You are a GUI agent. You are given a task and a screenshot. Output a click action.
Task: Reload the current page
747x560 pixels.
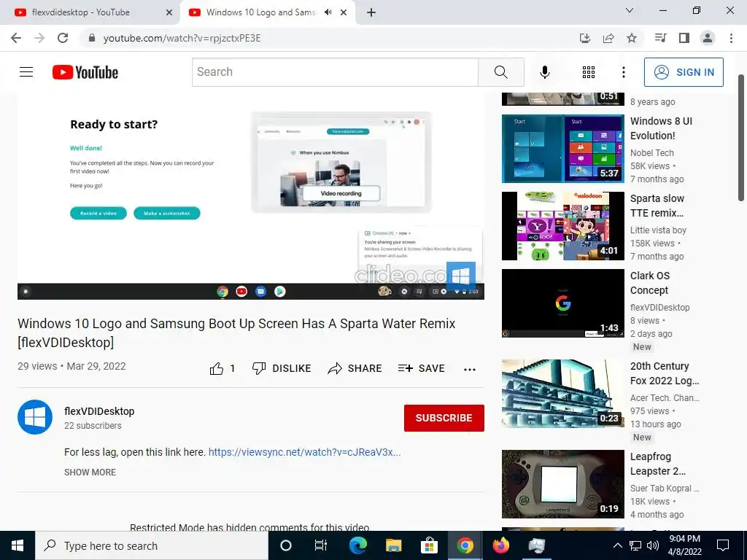click(x=63, y=38)
